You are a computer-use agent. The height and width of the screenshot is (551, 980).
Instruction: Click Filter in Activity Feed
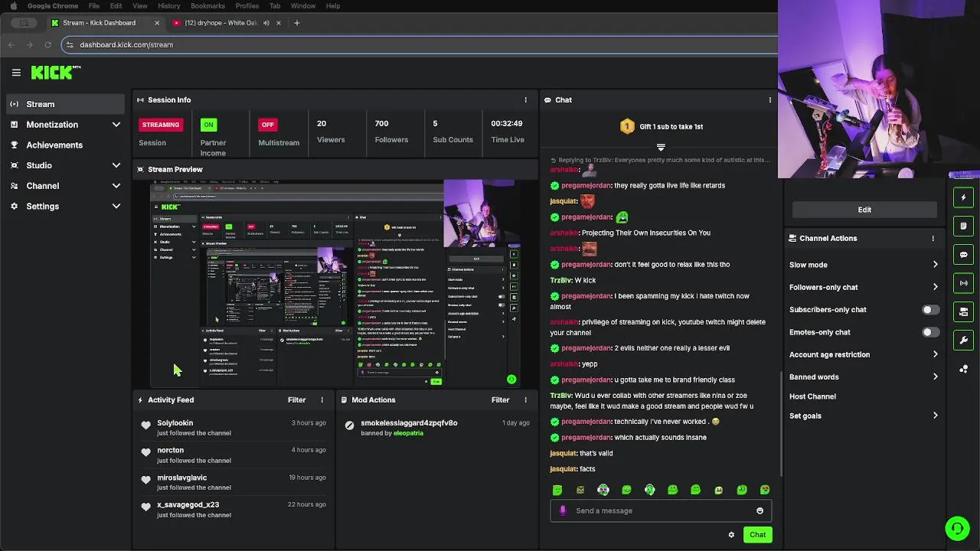point(296,400)
